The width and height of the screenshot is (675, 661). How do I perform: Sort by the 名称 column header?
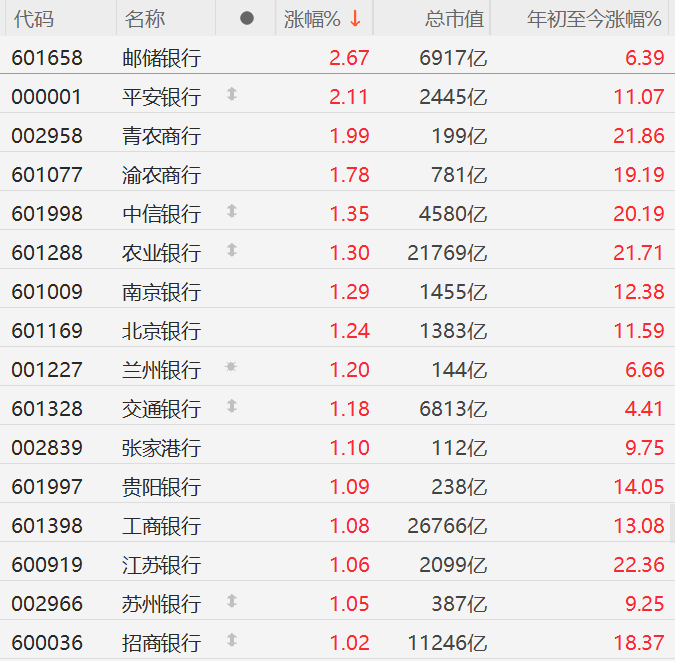(145, 19)
